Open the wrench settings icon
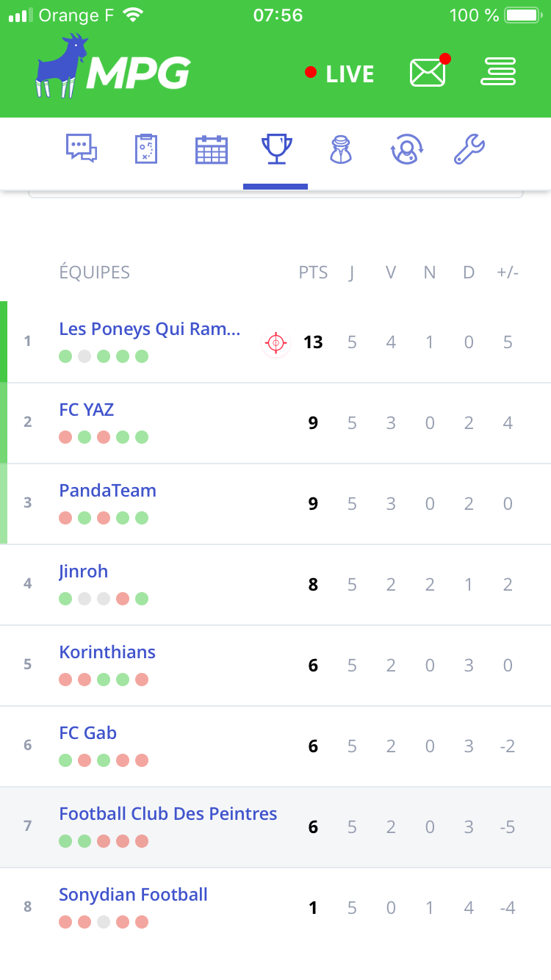The width and height of the screenshot is (551, 980). (x=469, y=149)
